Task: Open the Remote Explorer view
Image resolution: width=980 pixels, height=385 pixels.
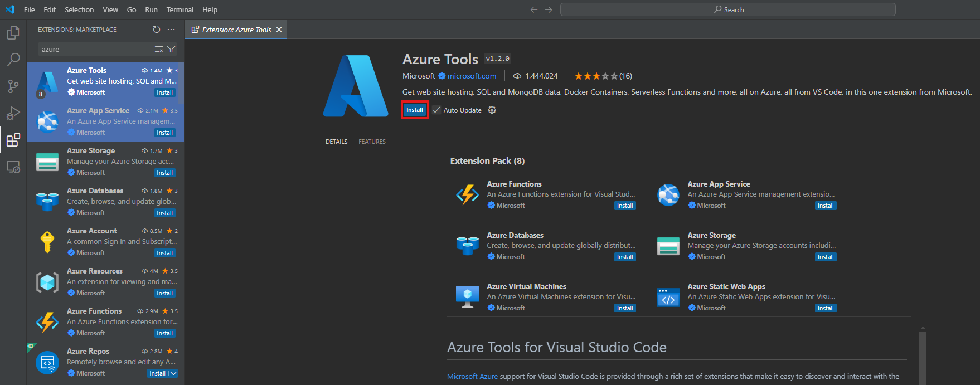Action: 13,167
